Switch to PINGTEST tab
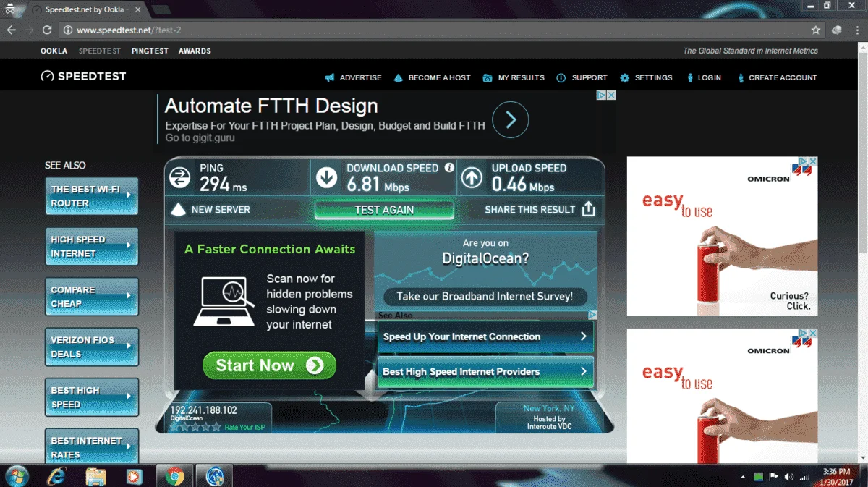Image resolution: width=868 pixels, height=487 pixels. click(150, 51)
